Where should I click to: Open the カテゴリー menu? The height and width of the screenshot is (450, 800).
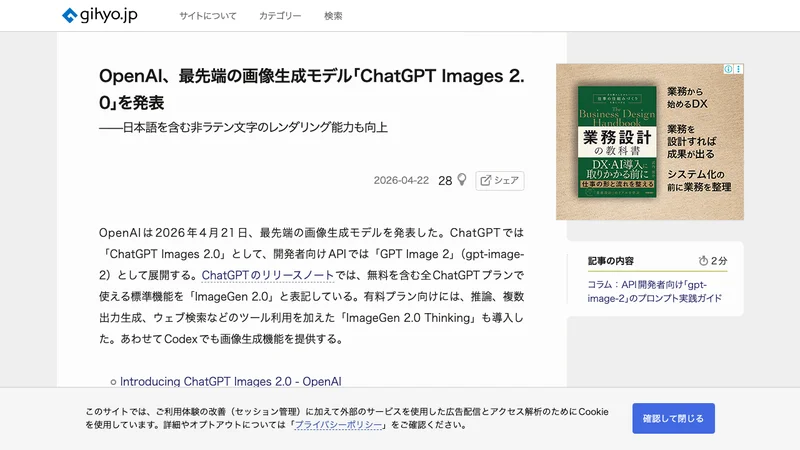point(280,16)
